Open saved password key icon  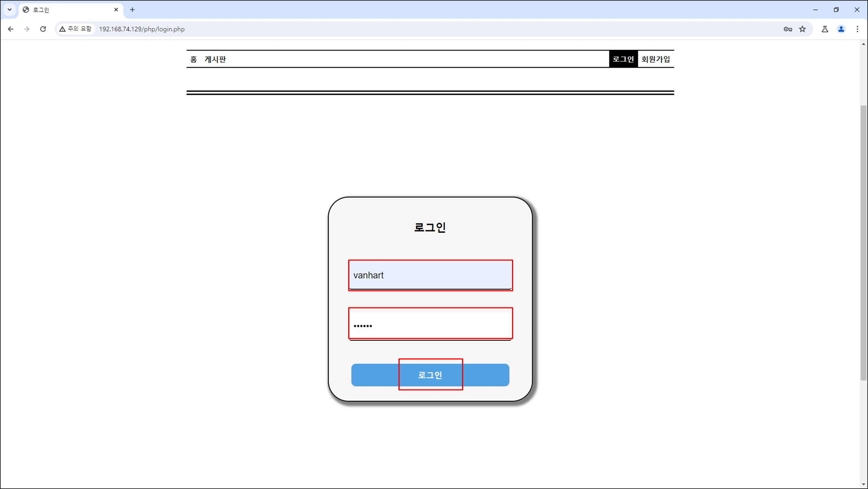pyautogui.click(x=787, y=29)
